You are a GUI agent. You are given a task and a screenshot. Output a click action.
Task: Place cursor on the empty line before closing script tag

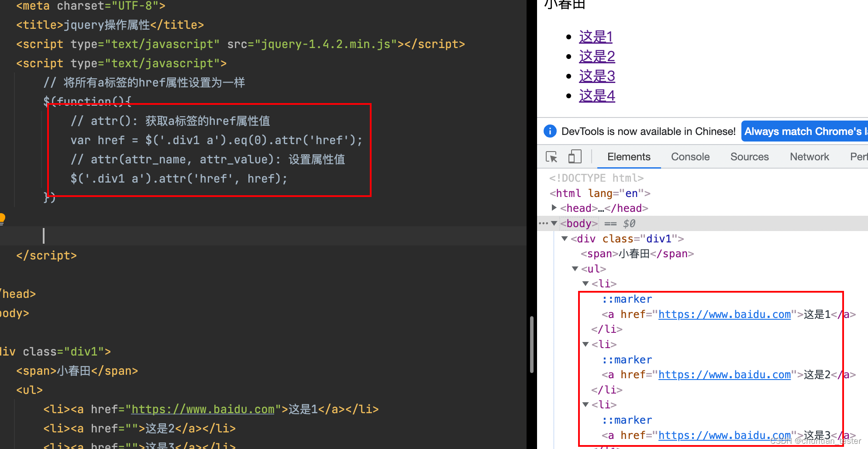point(263,236)
